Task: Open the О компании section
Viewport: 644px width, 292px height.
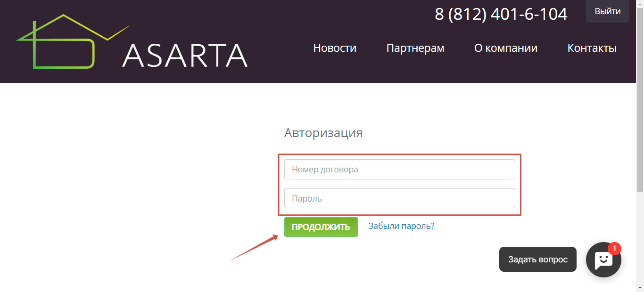Action: [505, 48]
